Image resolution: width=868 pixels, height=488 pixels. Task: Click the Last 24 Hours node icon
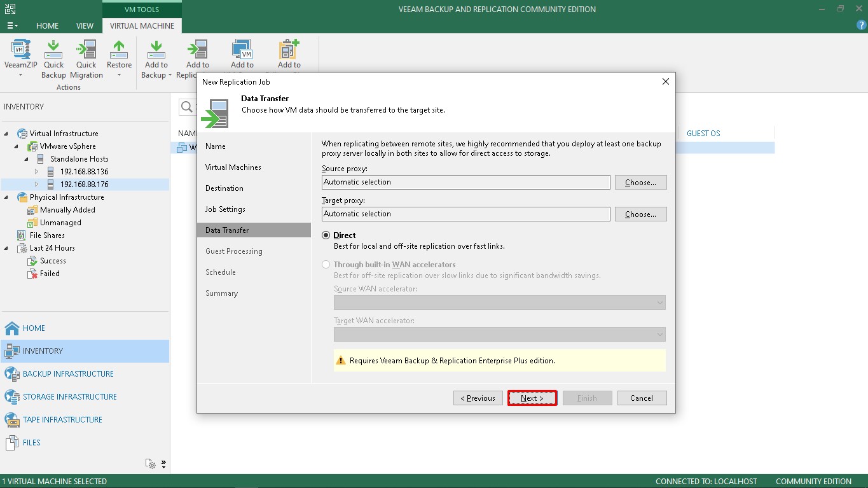pos(22,248)
